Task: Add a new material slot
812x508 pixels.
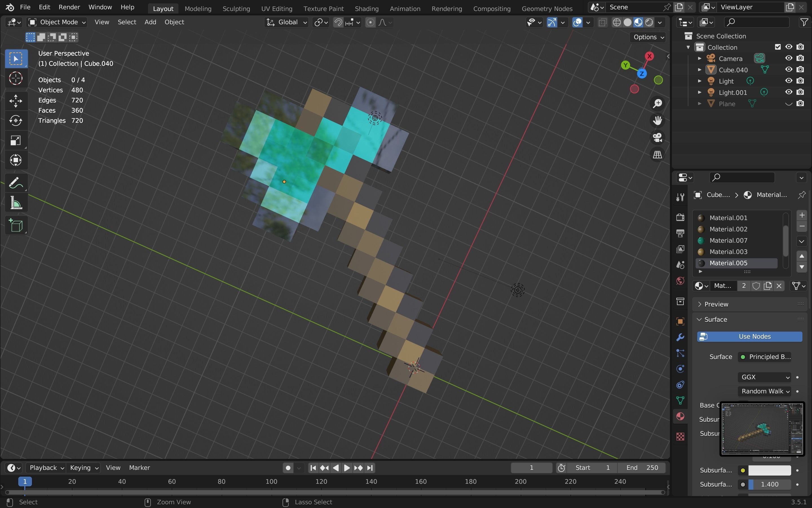Action: (x=802, y=215)
